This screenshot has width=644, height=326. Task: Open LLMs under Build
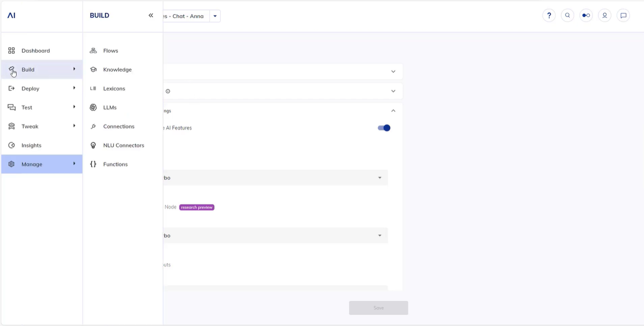click(x=123, y=107)
